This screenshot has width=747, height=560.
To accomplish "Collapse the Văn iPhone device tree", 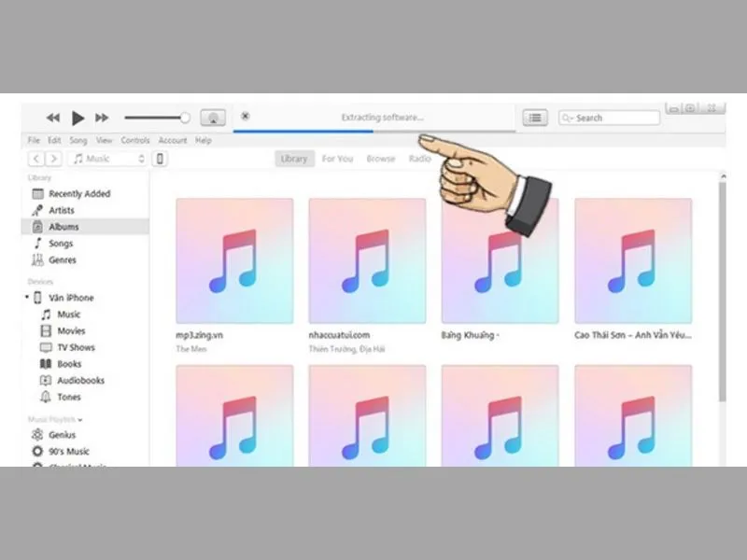I will coord(27,297).
